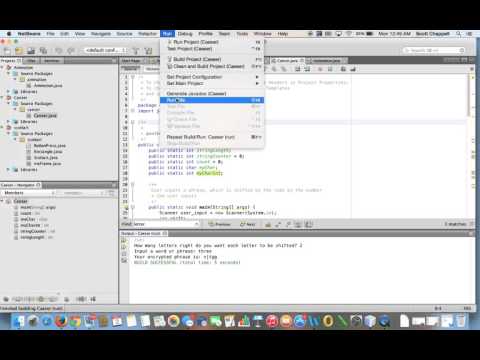Select Build Project (Caesar) menu item
This screenshot has width=480, height=360.
[x=212, y=59]
